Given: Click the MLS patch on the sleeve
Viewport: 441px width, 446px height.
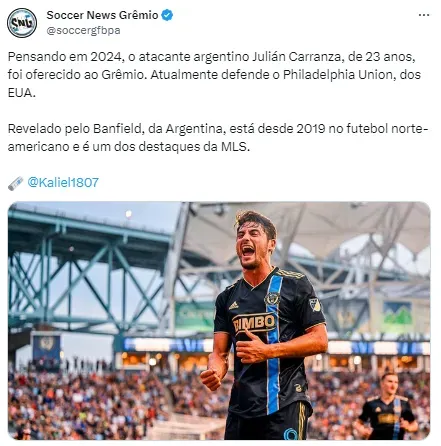Looking at the screenshot, I should point(315,305).
